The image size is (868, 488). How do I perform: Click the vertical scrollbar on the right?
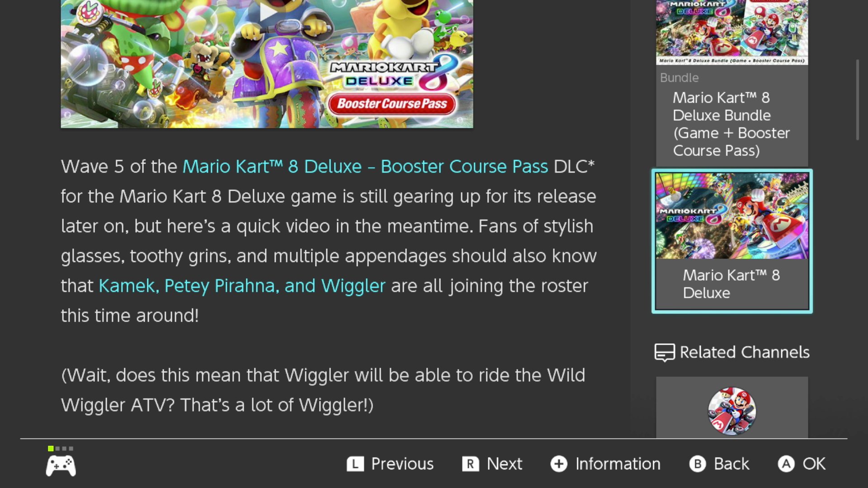tap(857, 100)
